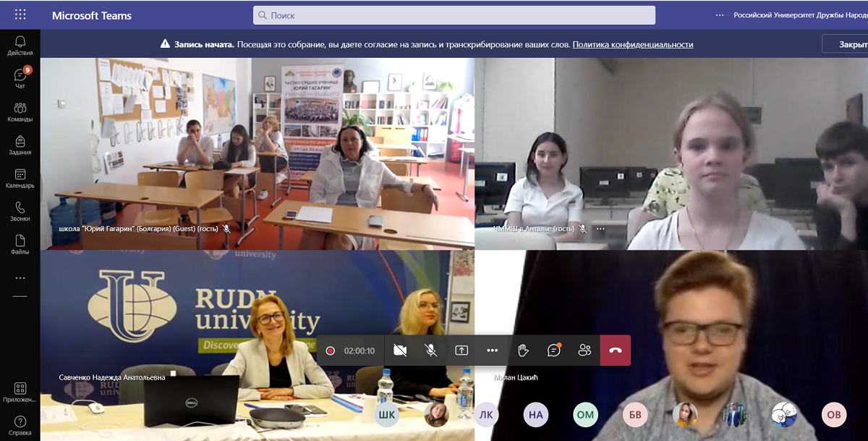Open Файлы (Files) in the sidebar
The width and height of the screenshot is (868, 441).
pos(20,245)
